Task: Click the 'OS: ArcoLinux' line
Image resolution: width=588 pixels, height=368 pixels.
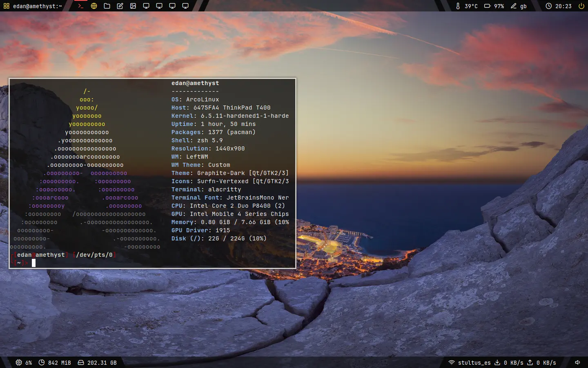Action: pyautogui.click(x=195, y=99)
